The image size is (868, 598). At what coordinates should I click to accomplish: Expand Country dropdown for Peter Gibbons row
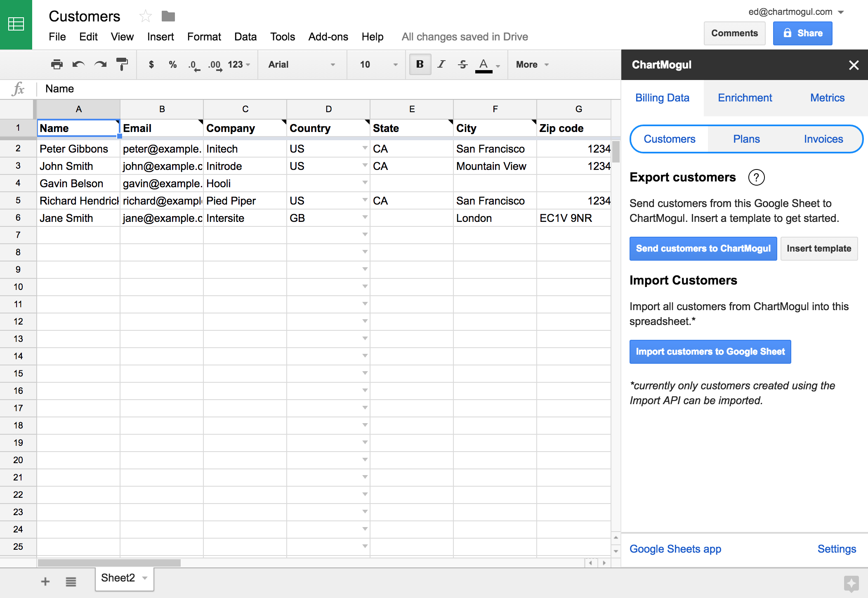tap(365, 148)
